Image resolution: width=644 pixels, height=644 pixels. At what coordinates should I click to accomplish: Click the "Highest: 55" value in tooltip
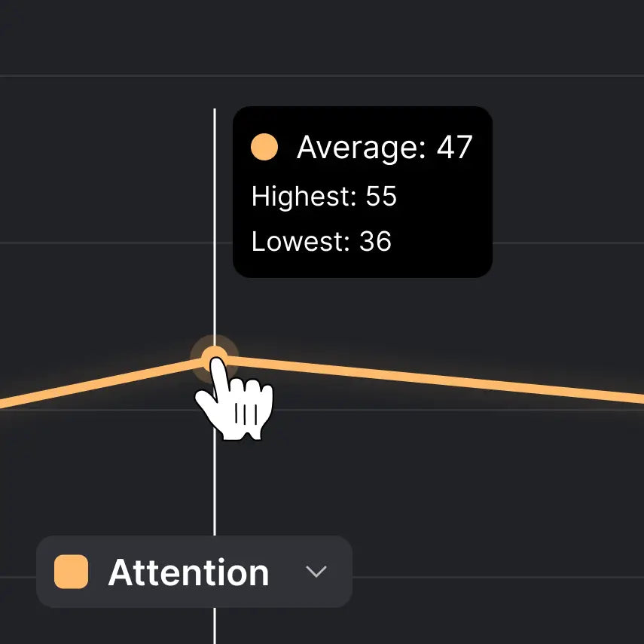pos(324,197)
